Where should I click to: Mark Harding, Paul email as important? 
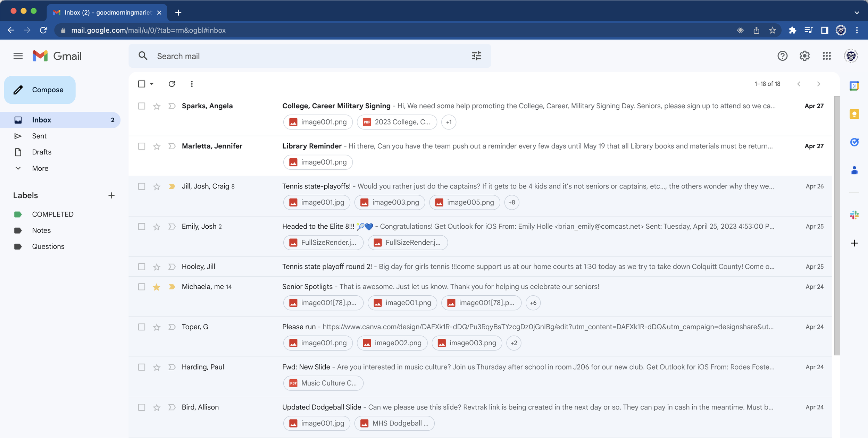pos(172,367)
